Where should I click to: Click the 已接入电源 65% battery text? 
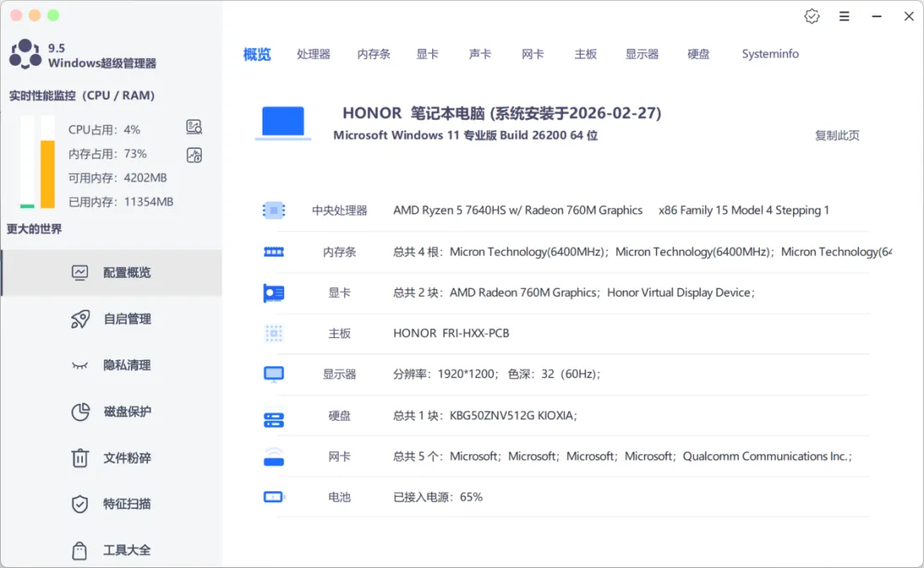[437, 497]
